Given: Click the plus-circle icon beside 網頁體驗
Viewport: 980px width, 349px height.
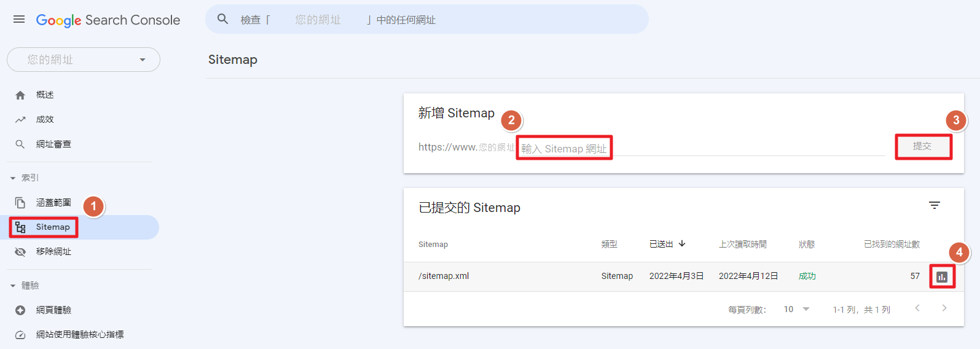Looking at the screenshot, I should [20, 310].
